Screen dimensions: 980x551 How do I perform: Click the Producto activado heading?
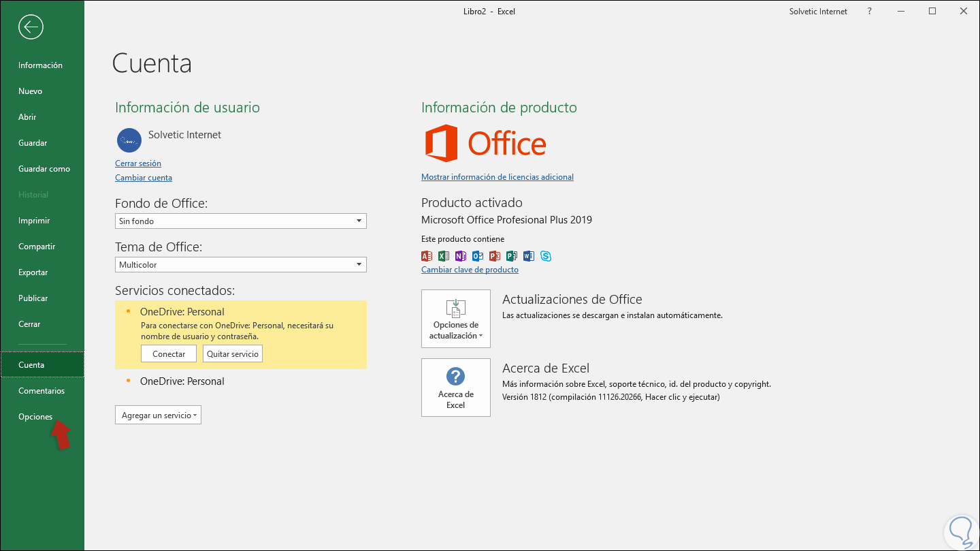[472, 202]
